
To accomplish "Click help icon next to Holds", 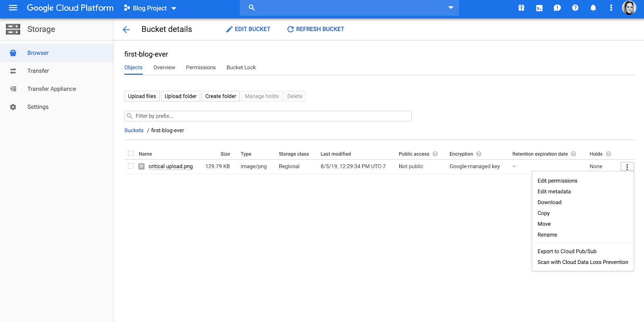I will pos(609,154).
